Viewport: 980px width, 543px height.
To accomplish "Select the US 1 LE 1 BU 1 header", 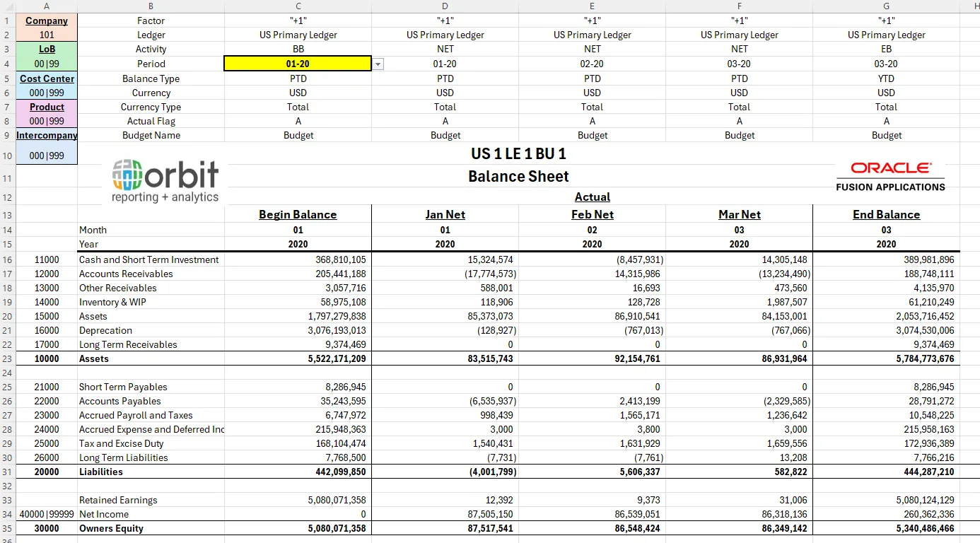I will (x=518, y=153).
